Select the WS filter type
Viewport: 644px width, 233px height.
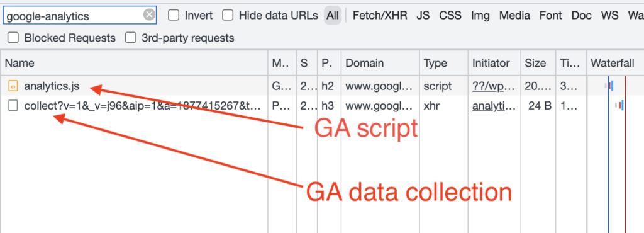(x=609, y=16)
